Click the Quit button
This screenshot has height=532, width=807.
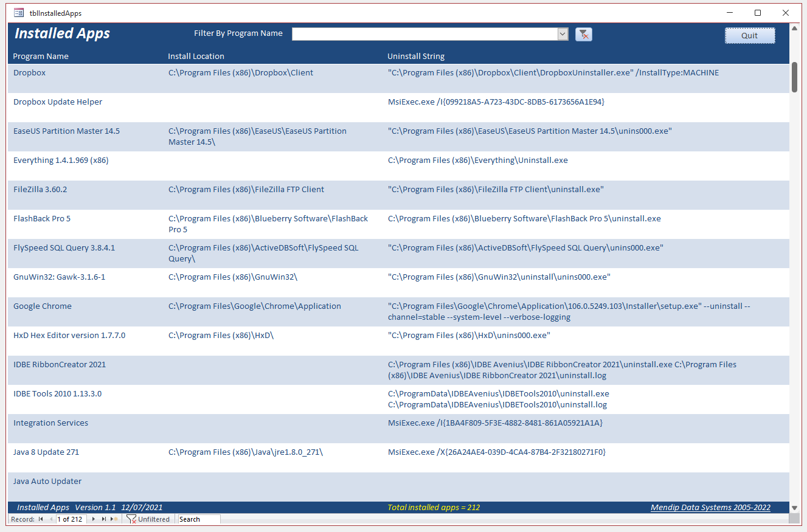[x=750, y=35]
